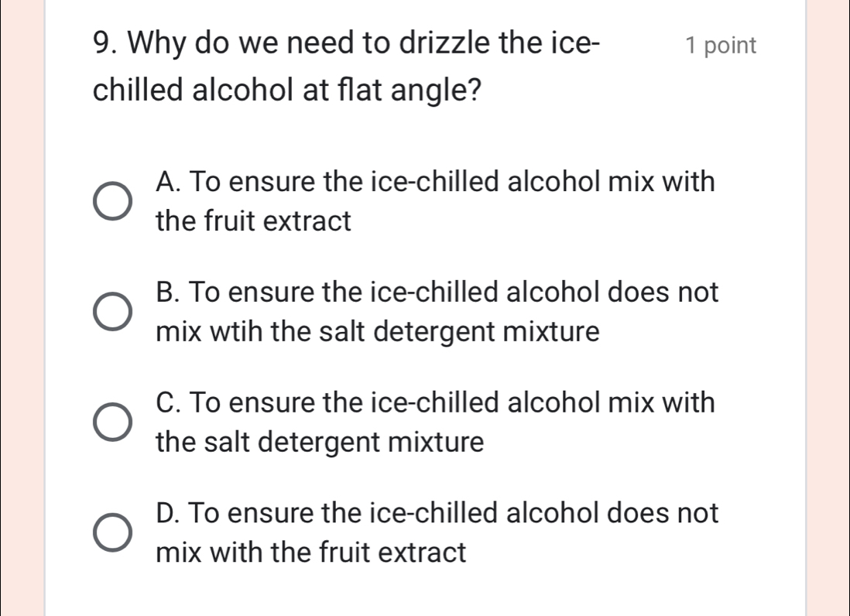
Task: Click the line 'the salt detergent mixture' under option C
Action: [320, 442]
